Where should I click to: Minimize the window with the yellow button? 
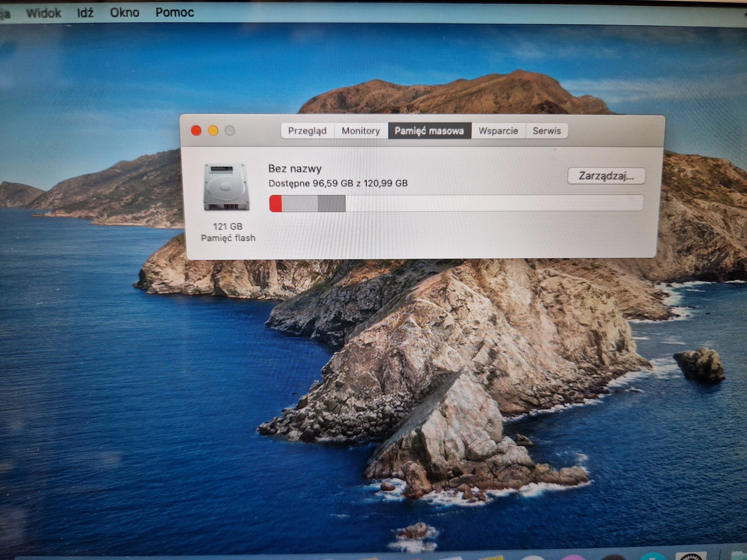coord(213,131)
